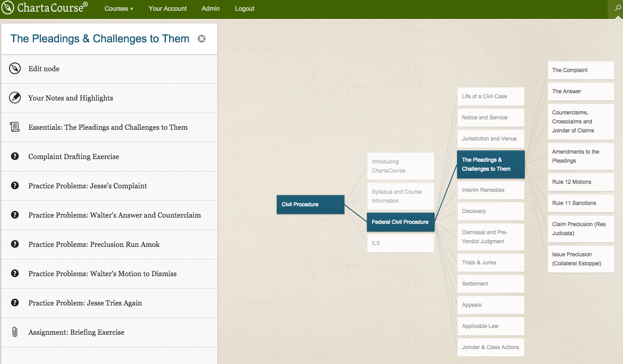
Task: Open Claim Preclusion (Res Judicata) node
Action: [581, 229]
